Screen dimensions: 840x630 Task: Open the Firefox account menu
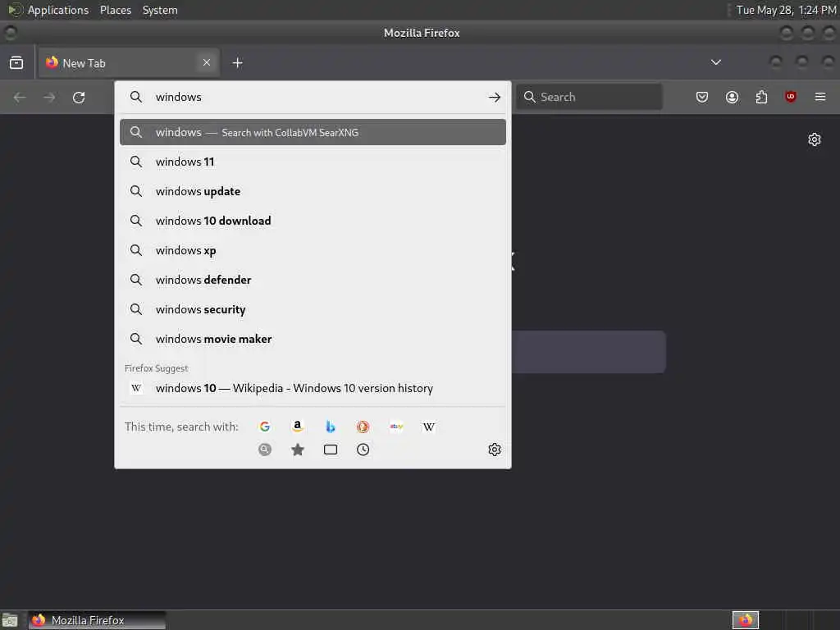tap(732, 97)
